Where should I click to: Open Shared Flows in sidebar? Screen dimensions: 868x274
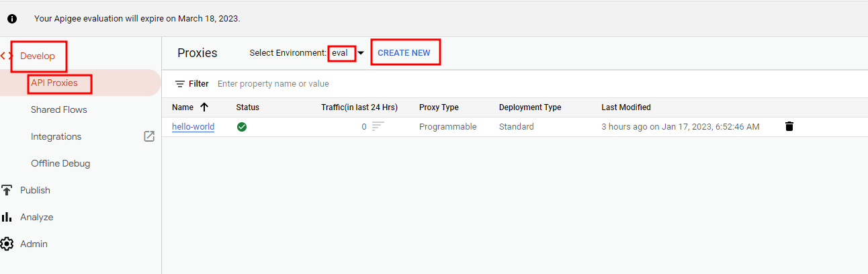click(x=59, y=109)
